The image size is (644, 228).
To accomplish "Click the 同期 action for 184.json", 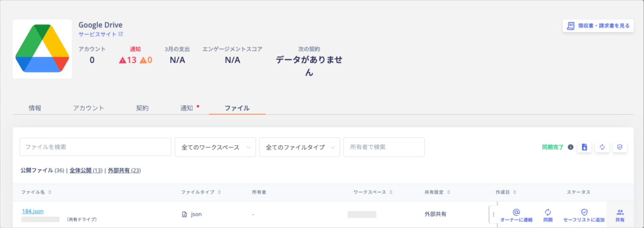I will point(548,216).
